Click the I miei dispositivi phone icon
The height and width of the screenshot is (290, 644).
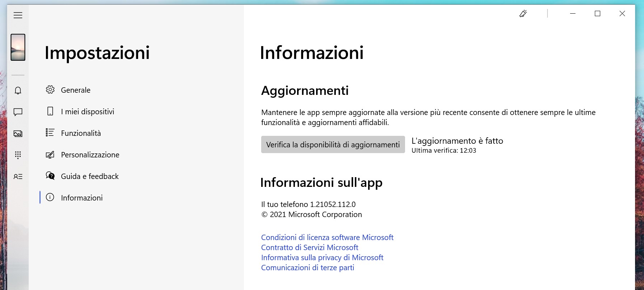point(50,111)
